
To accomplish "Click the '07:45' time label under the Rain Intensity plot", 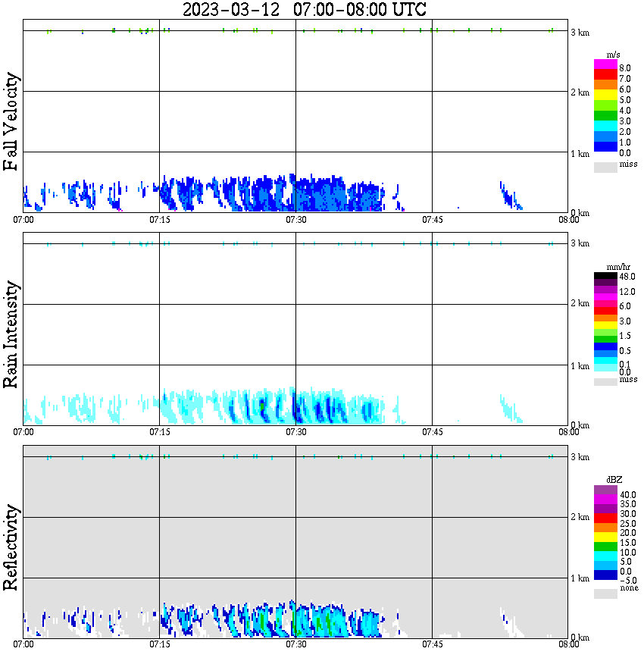I will coord(432,432).
